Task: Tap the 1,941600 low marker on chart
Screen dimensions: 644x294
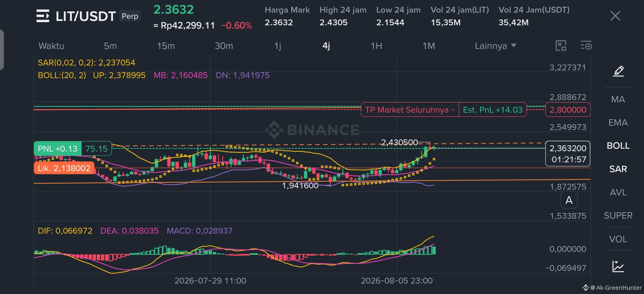Action: [300, 185]
